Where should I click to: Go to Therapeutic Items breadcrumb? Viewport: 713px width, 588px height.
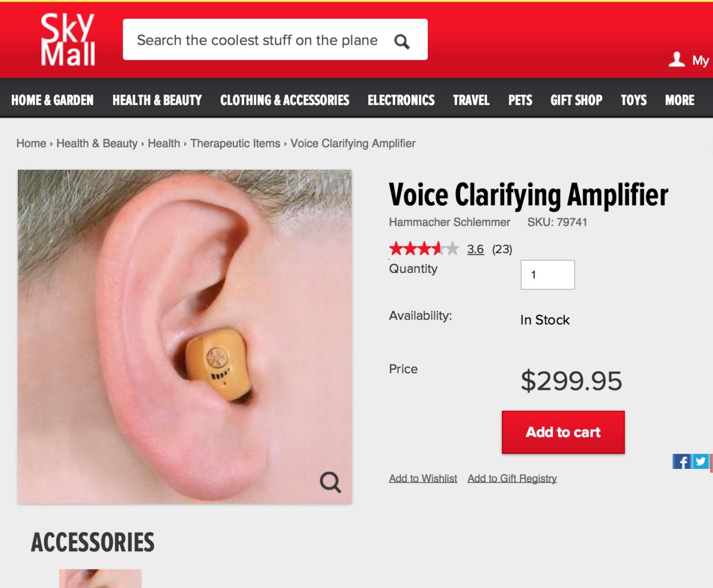tap(235, 143)
